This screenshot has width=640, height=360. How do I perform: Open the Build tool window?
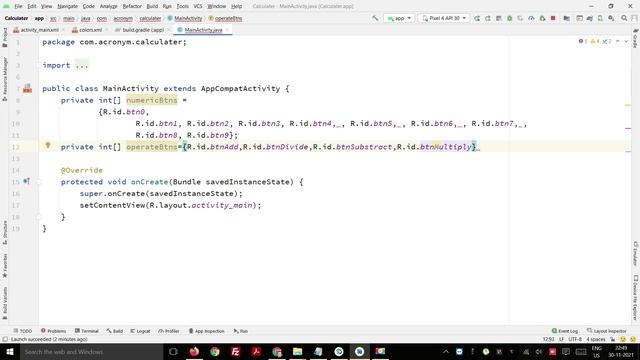(x=115, y=331)
